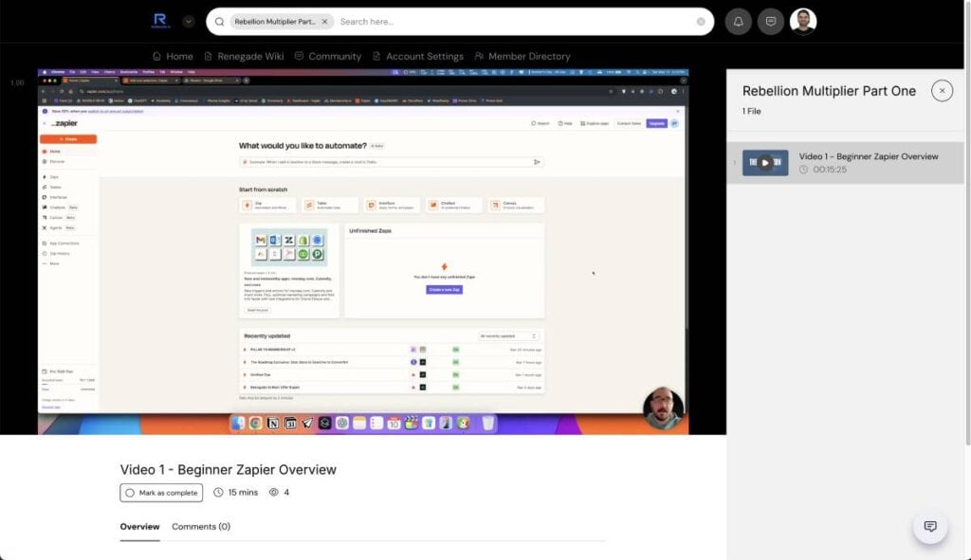Screen dimensions: 971x560
Task: Switch to the Comments (0) tab
Action: tap(201, 527)
